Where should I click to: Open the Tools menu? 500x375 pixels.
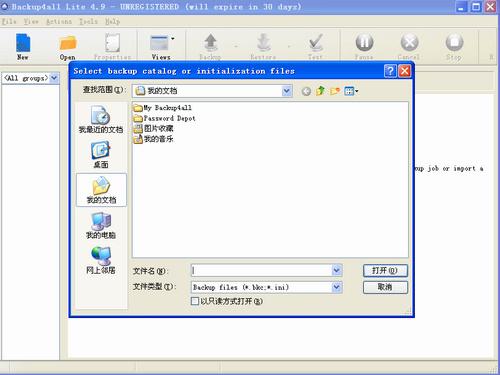[88, 22]
